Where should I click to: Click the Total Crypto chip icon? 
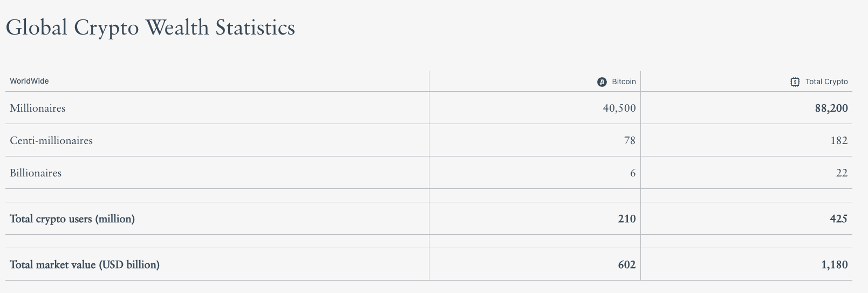(795, 82)
